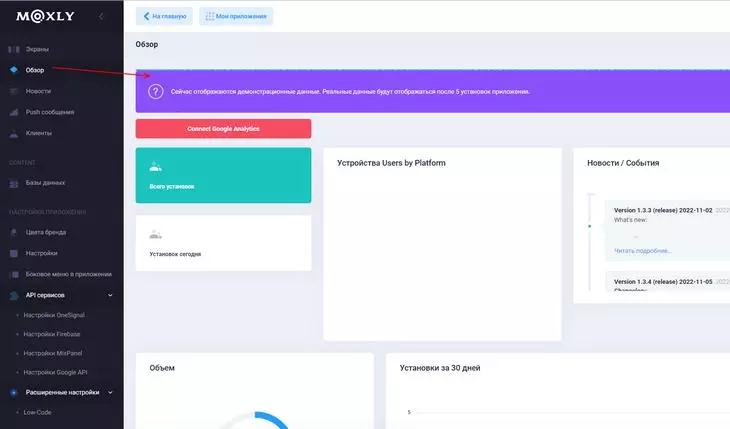The image size is (730, 429).
Task: Open Боковое меню в приложении
Action: coord(68,274)
